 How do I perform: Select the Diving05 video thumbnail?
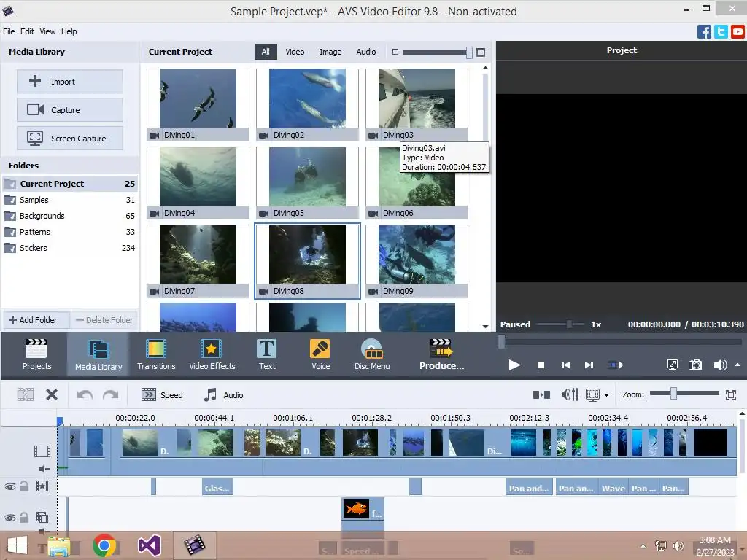tap(307, 182)
